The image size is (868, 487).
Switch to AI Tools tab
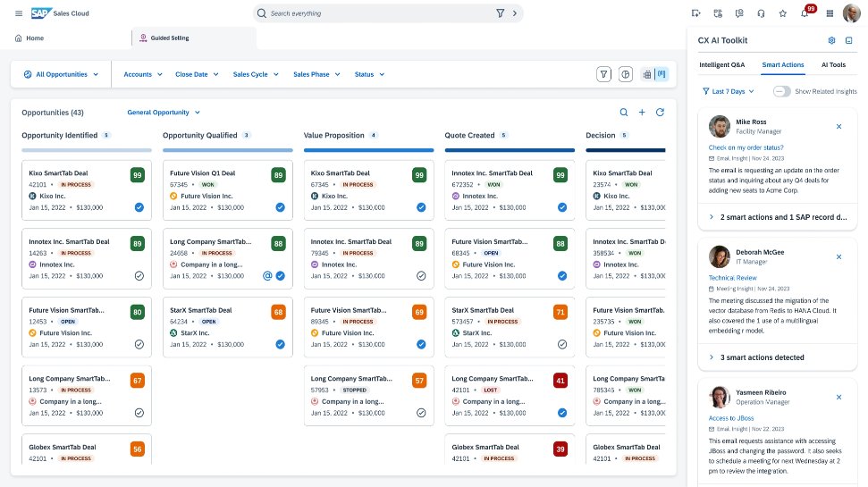coord(833,64)
